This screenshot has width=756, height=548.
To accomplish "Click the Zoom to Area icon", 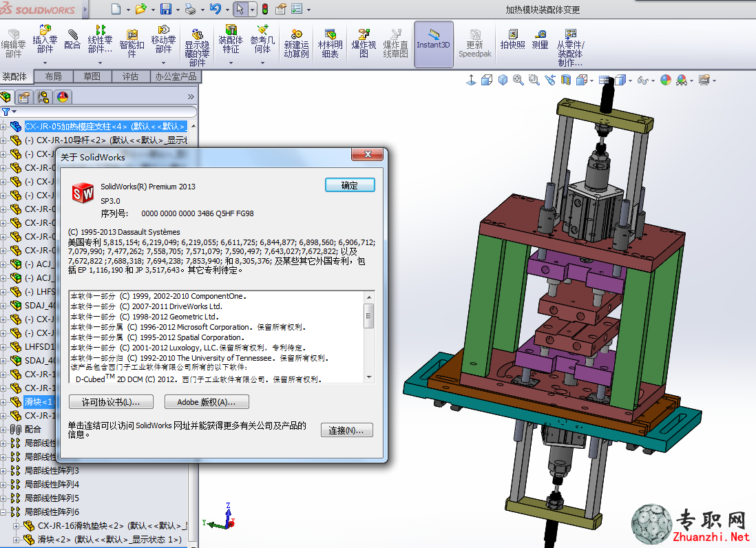I will 534,80.
